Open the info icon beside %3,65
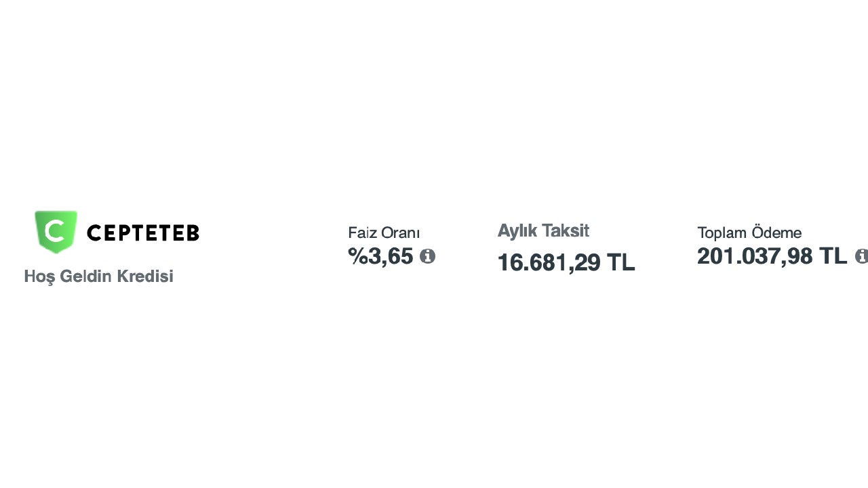The height and width of the screenshot is (488, 868). click(x=427, y=256)
